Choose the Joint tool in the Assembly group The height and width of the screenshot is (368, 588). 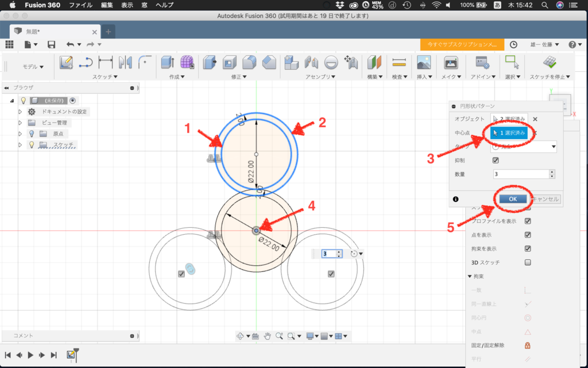tap(311, 62)
